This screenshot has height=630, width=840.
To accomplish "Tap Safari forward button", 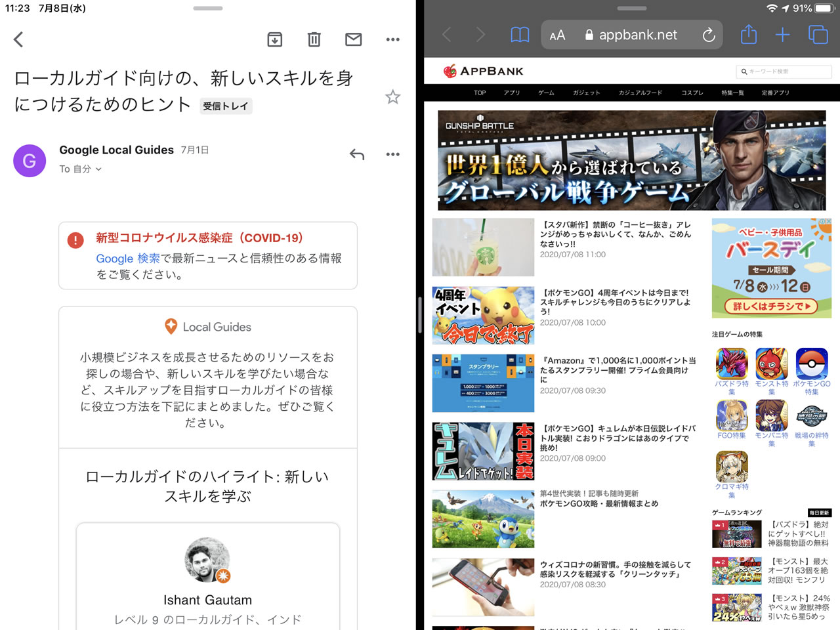I will point(480,35).
